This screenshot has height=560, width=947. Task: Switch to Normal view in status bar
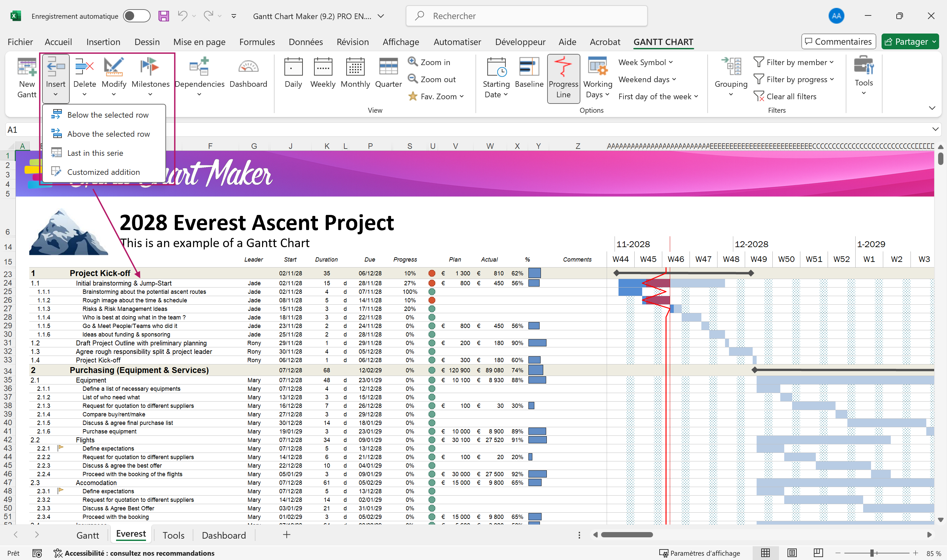[x=765, y=553]
